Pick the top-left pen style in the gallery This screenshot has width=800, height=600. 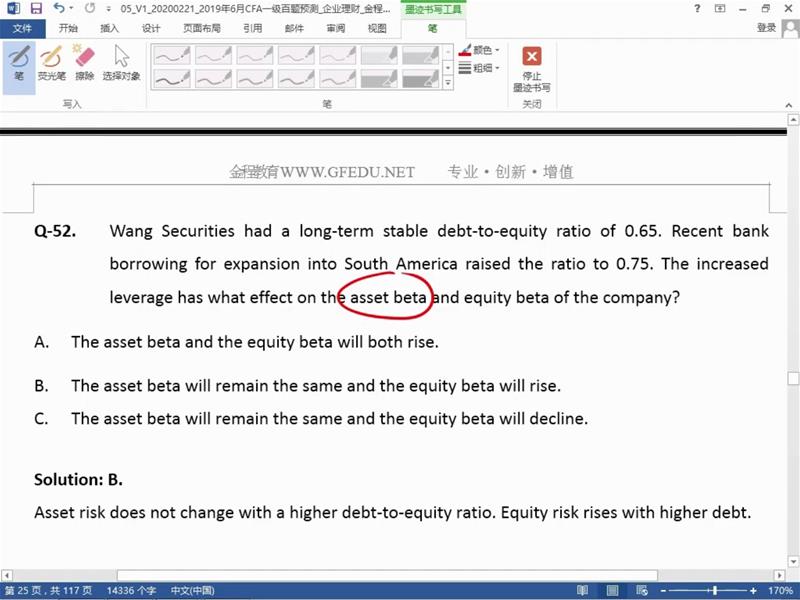(172, 55)
